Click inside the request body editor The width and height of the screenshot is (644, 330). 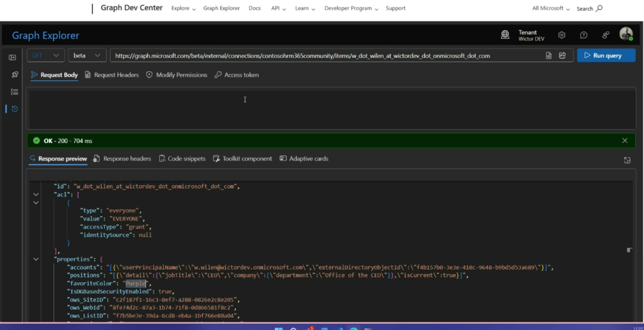tap(331, 108)
